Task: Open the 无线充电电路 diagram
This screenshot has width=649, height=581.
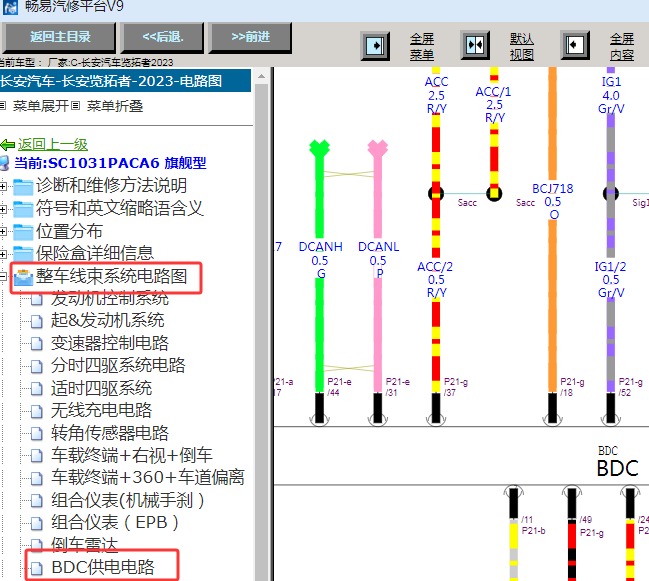Action: click(x=101, y=410)
